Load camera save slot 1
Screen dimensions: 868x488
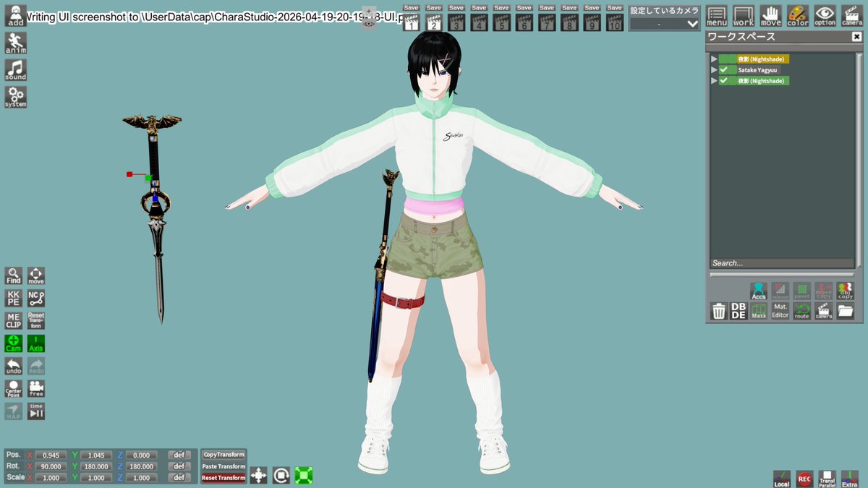point(411,22)
